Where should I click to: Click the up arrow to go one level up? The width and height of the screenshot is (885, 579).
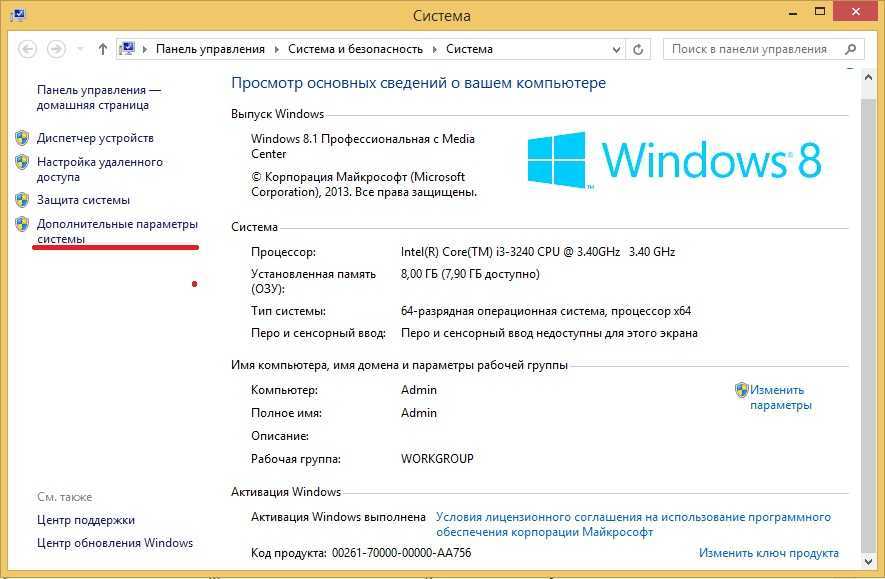click(103, 48)
